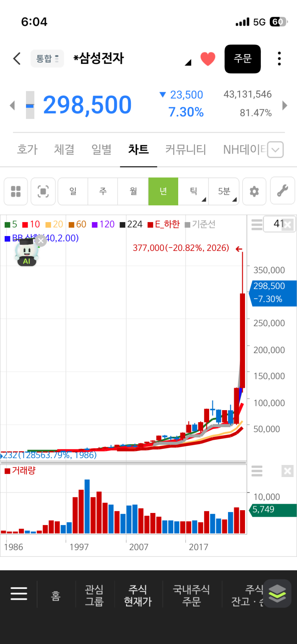Toggle the red heart favorite icon
Screen dimensions: 297x644
coord(208,59)
